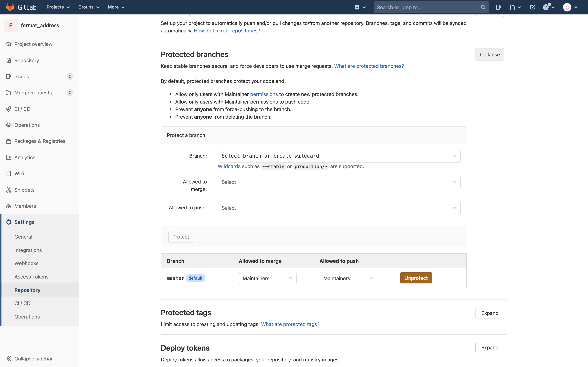
Task: Go to Integrations settings in sidebar
Action: coord(28,250)
